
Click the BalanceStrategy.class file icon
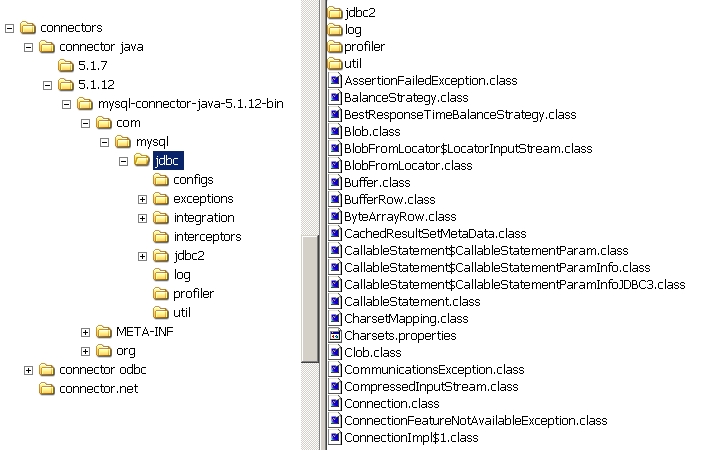pos(335,98)
